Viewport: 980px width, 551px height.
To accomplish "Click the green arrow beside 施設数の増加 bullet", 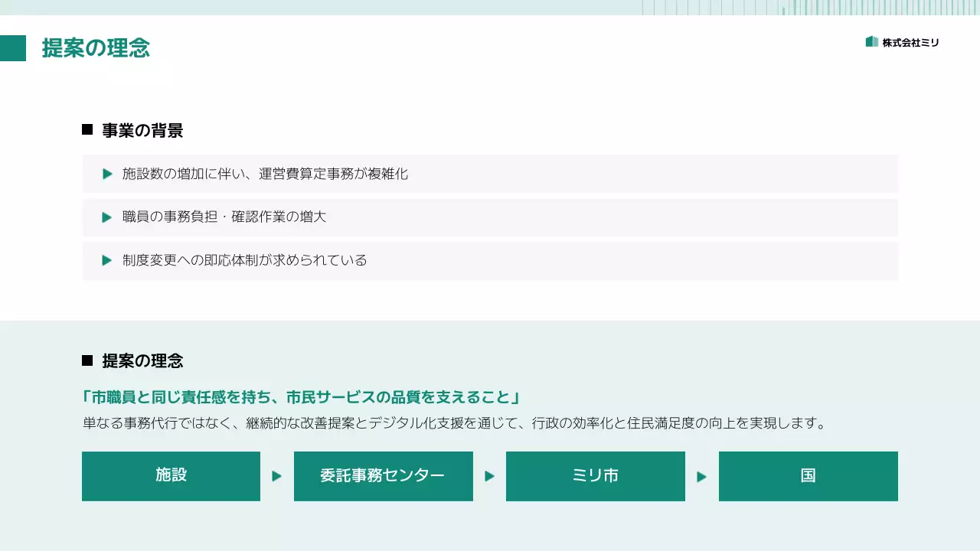I will (x=107, y=174).
